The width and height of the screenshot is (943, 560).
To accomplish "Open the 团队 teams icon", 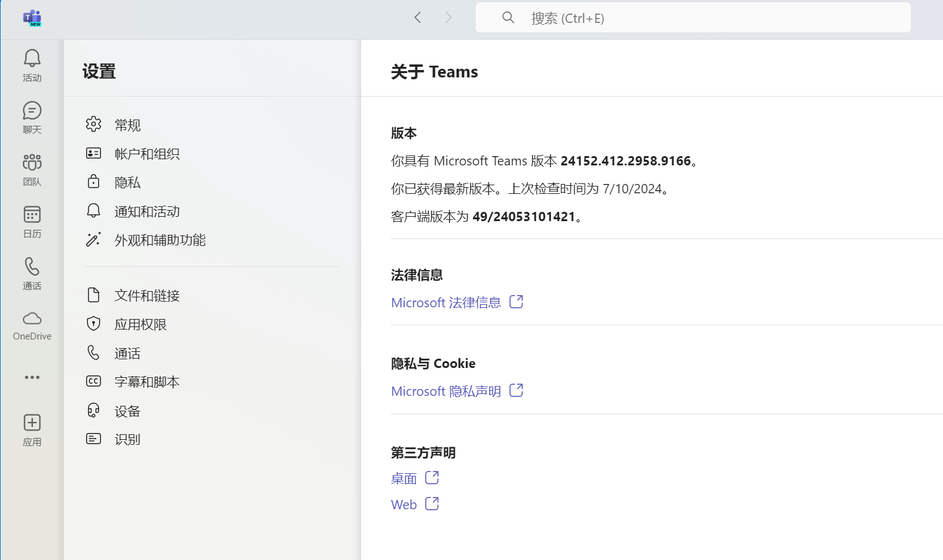I will [32, 162].
